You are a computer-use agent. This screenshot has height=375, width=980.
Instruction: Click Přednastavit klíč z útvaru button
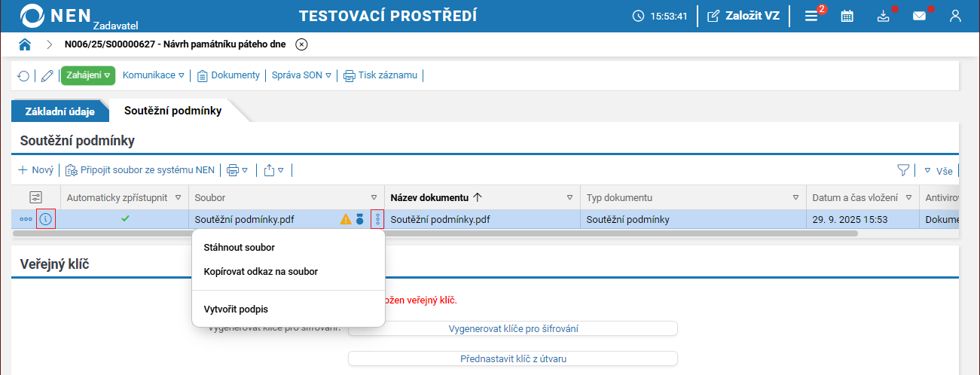click(513, 358)
